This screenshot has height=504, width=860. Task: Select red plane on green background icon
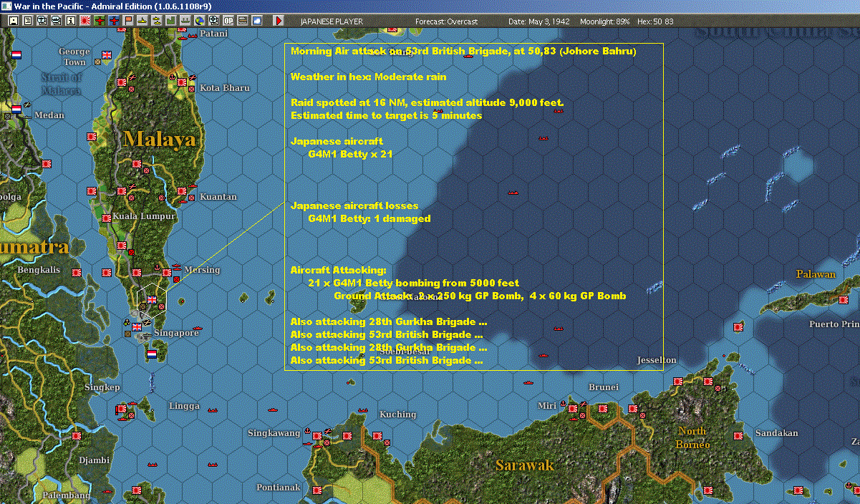click(x=99, y=21)
